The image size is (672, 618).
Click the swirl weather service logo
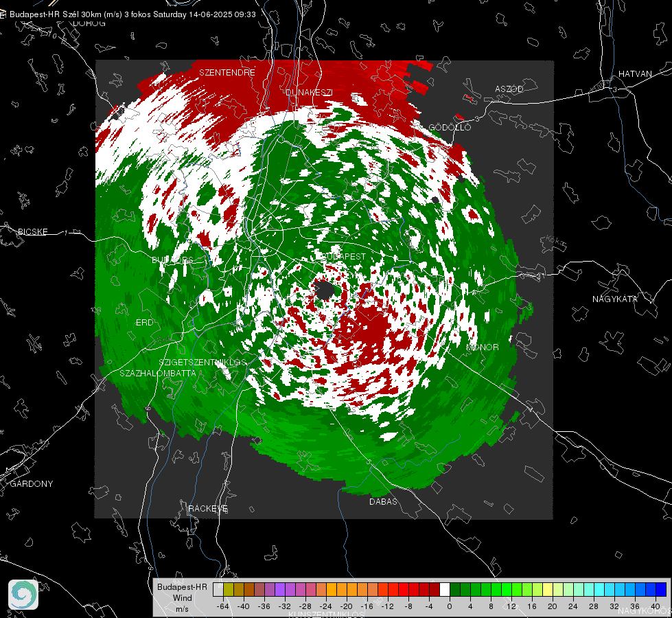pyautogui.click(x=23, y=595)
